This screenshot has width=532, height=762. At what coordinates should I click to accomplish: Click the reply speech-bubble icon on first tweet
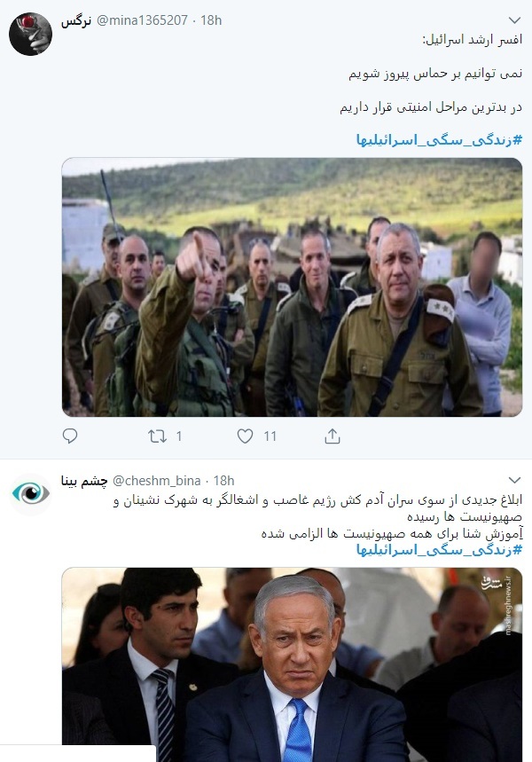click(70, 436)
